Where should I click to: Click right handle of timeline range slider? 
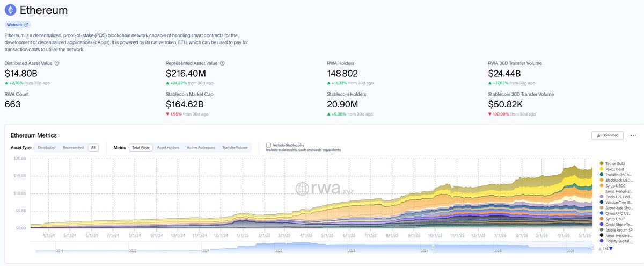click(x=592, y=247)
